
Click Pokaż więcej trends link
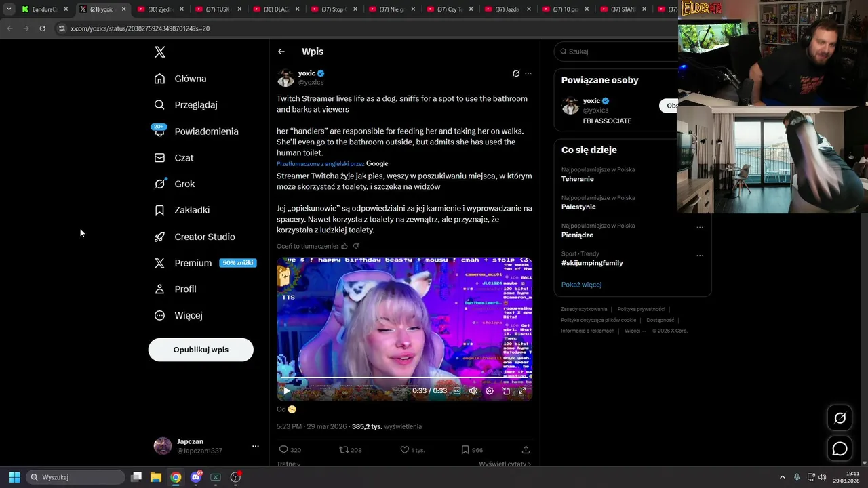coord(581,285)
